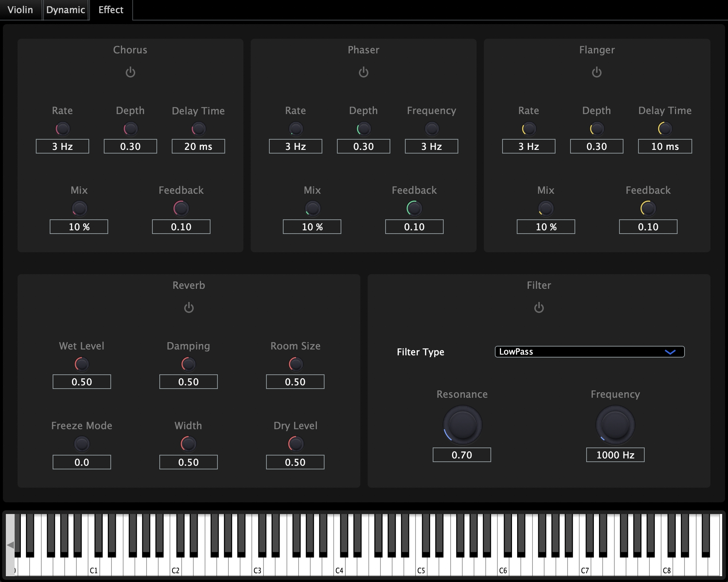Toggle the Reverb power icon
The height and width of the screenshot is (582, 728).
coord(189,307)
